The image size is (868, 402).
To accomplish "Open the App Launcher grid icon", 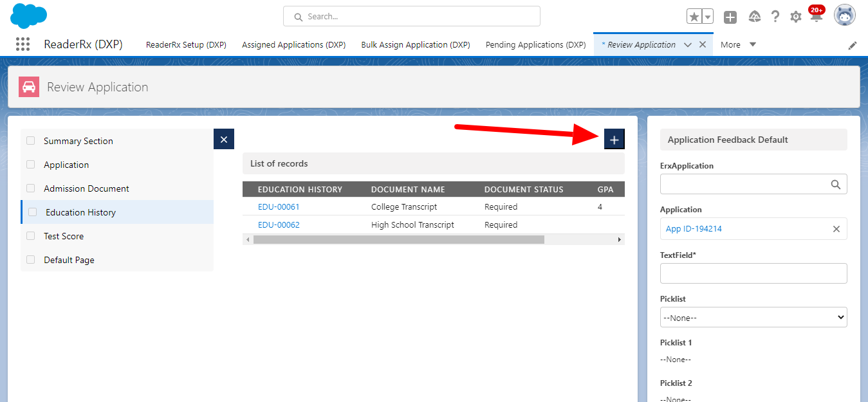I will (x=23, y=44).
